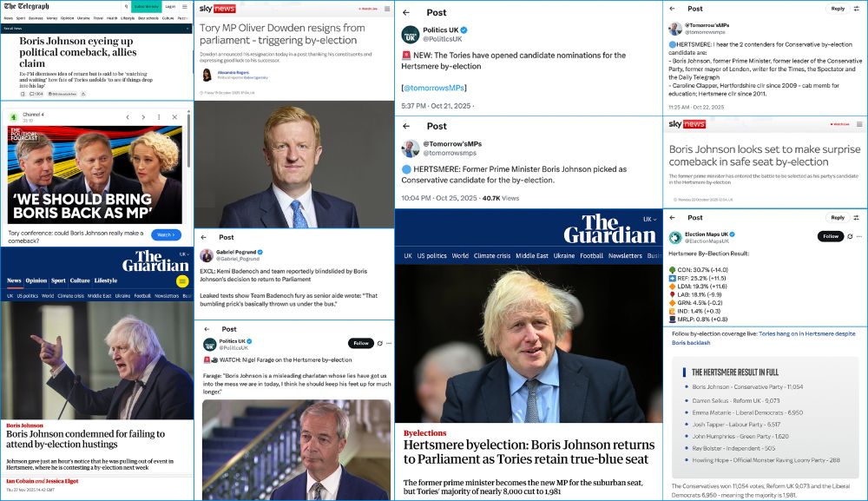Go back from the Gabriel Pogrund post
The height and width of the screenshot is (501, 868).
pos(204,237)
